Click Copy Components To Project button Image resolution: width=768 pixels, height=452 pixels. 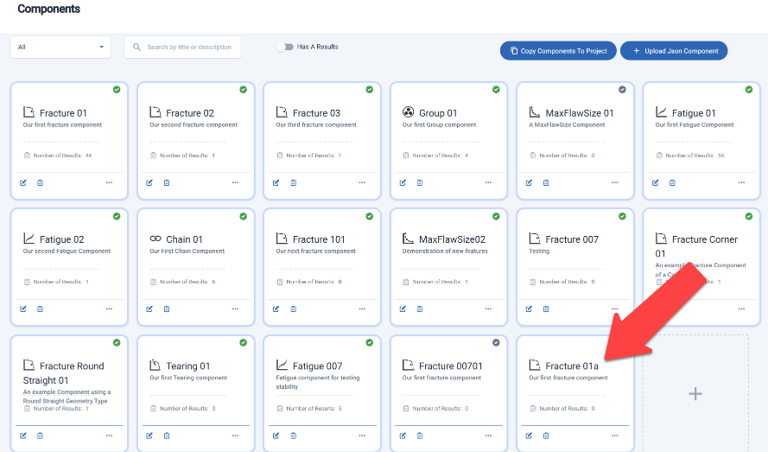pos(558,50)
